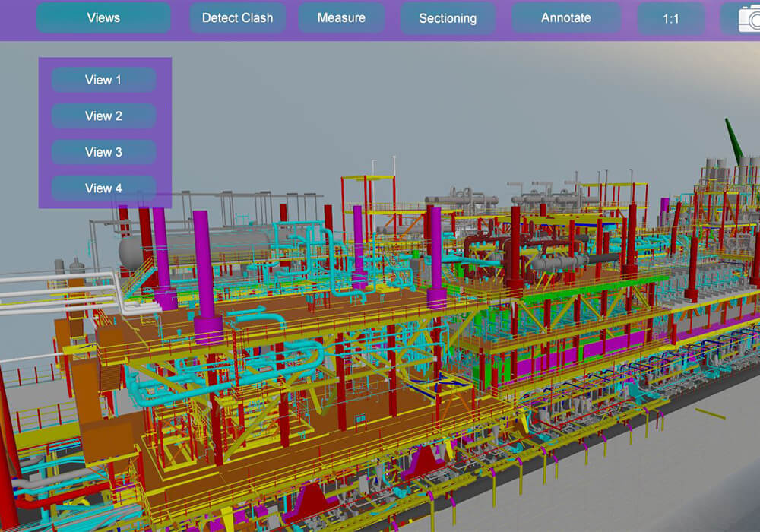760x532 pixels.
Task: Open the Views dropdown menu
Action: [103, 17]
